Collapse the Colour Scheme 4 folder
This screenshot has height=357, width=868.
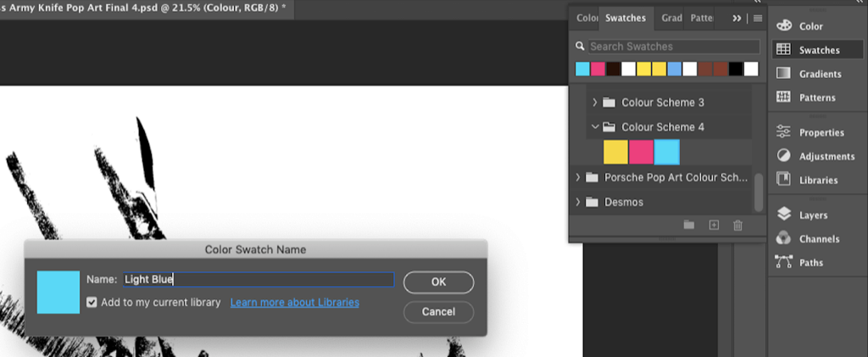[x=595, y=127]
